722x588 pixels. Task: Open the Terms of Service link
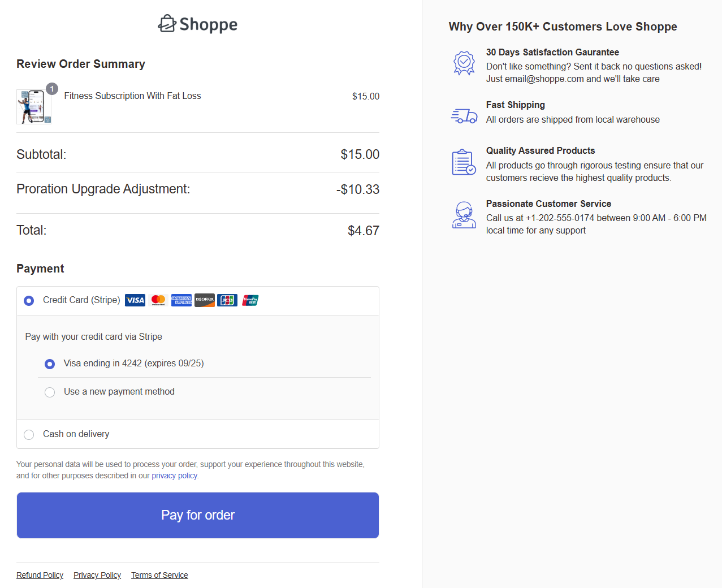[159, 575]
